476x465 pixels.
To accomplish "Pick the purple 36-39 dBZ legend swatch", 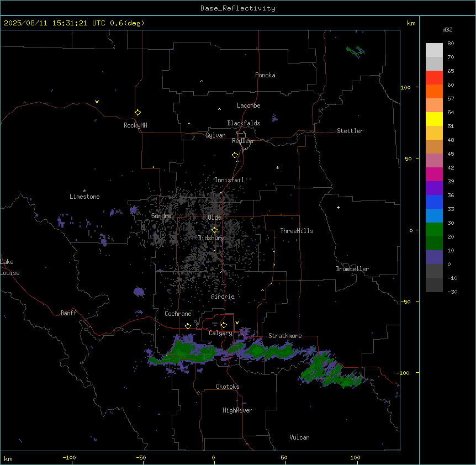I will pyautogui.click(x=434, y=188).
